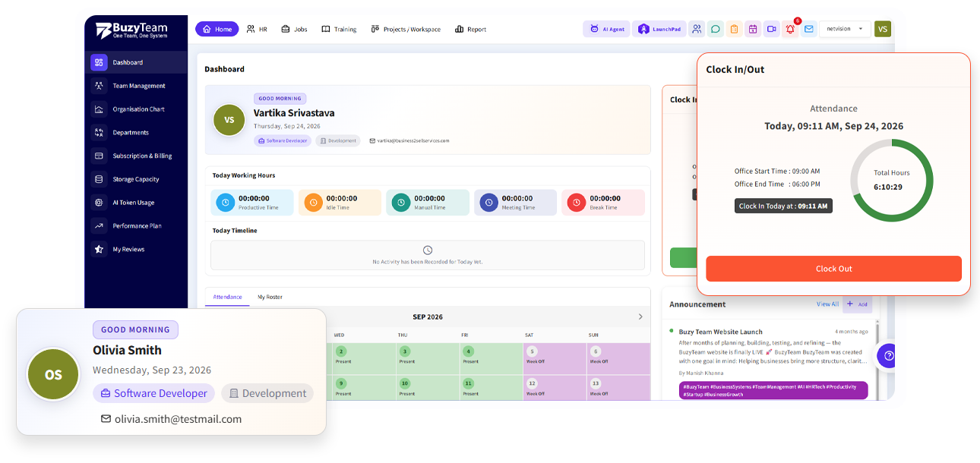This screenshot has width=980, height=463.
Task: Click the Dashboard grid icon in sidebar
Action: (98, 62)
